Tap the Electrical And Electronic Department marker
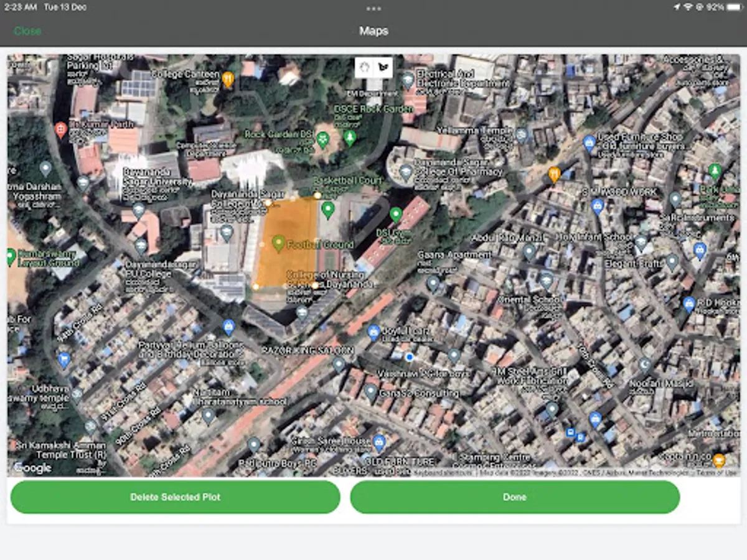747x560 pixels. (408, 80)
